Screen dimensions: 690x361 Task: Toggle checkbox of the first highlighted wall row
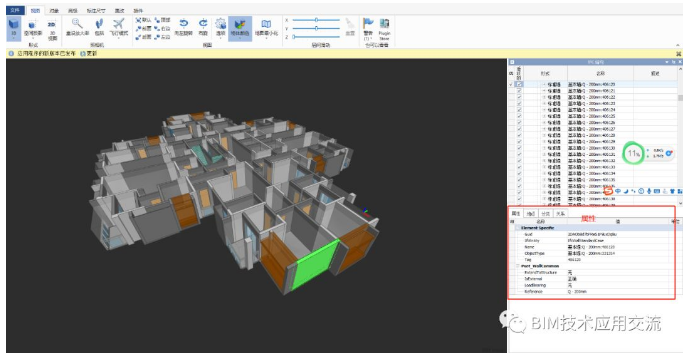(x=520, y=84)
